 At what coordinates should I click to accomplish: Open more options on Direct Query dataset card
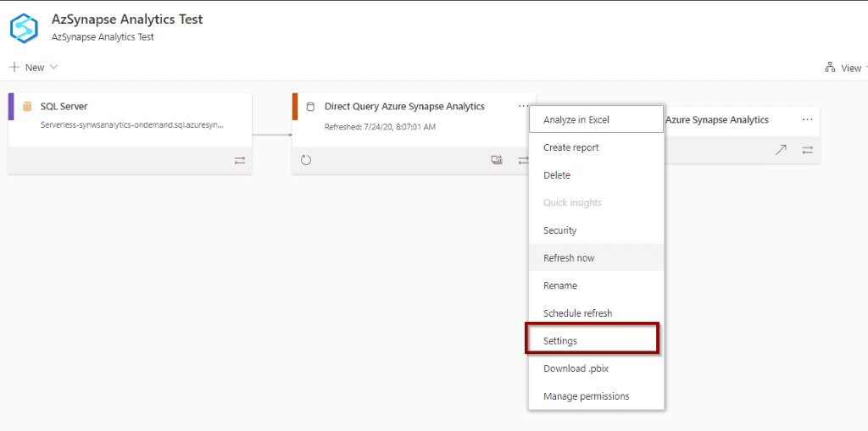[523, 106]
